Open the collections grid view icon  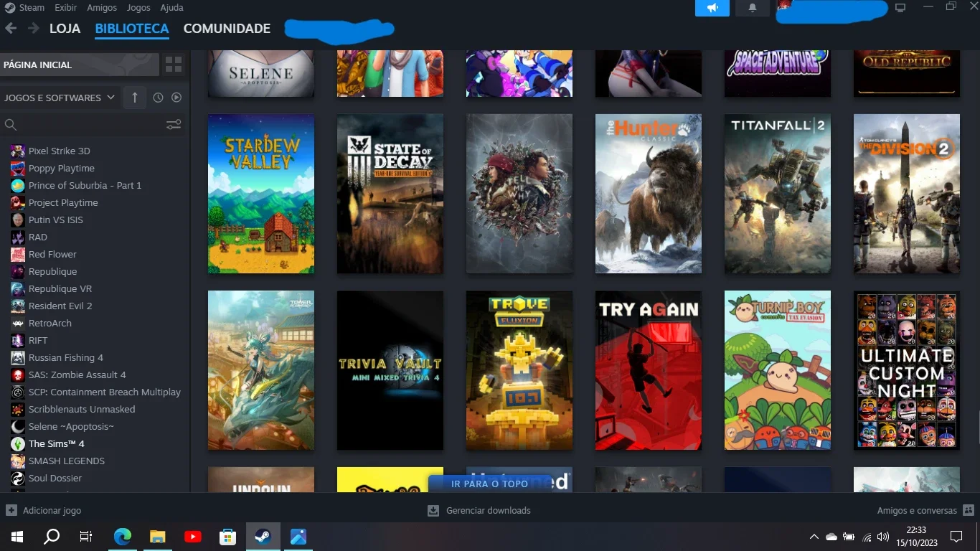174,65
